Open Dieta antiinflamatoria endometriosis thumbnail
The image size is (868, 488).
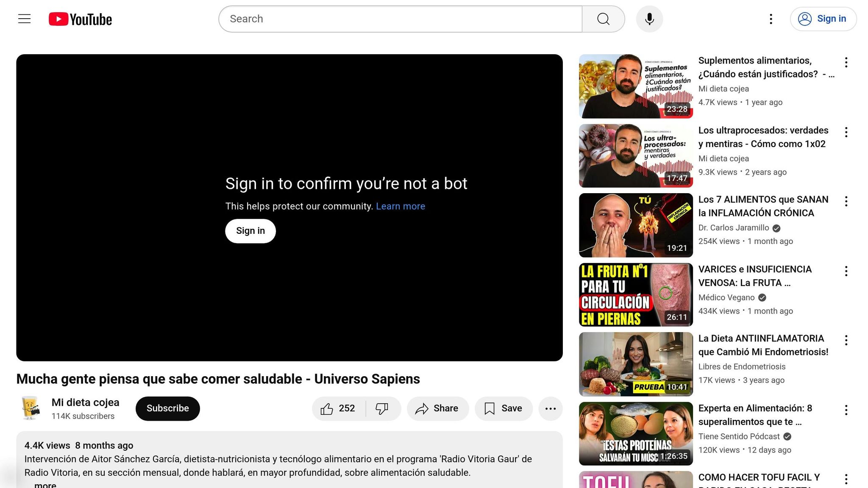point(636,364)
